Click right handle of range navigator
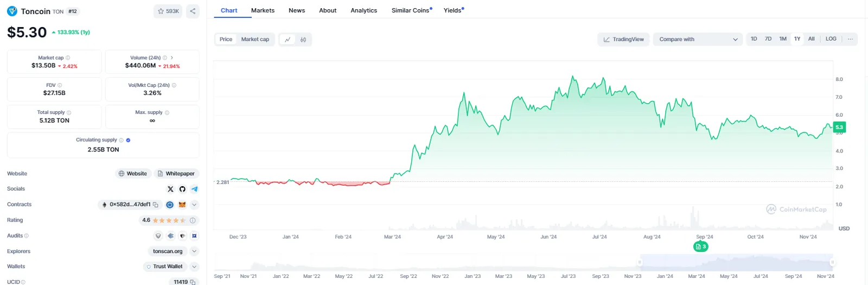Viewport: 868px width, 285px height. pos(832,262)
